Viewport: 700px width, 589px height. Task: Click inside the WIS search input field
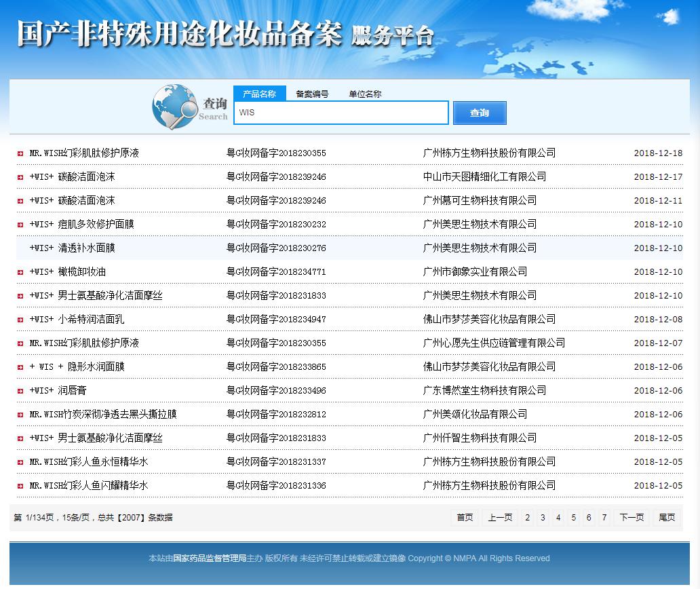click(x=341, y=112)
